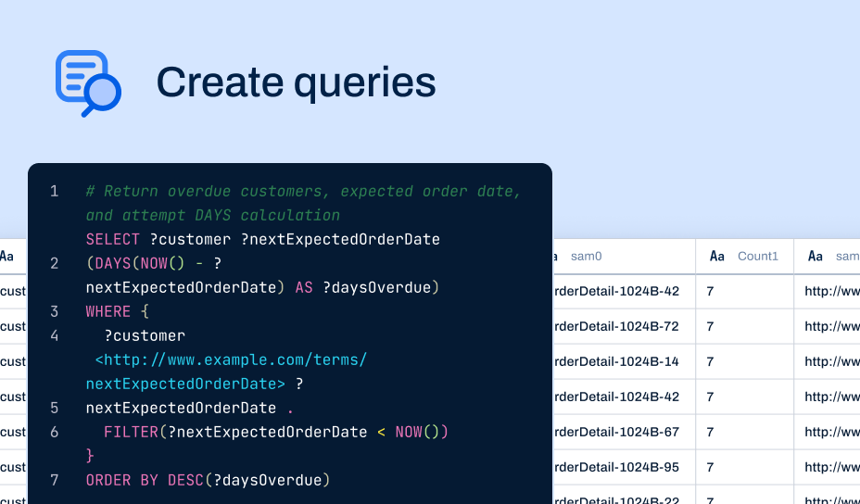Open the Count1 column header label

click(757, 256)
